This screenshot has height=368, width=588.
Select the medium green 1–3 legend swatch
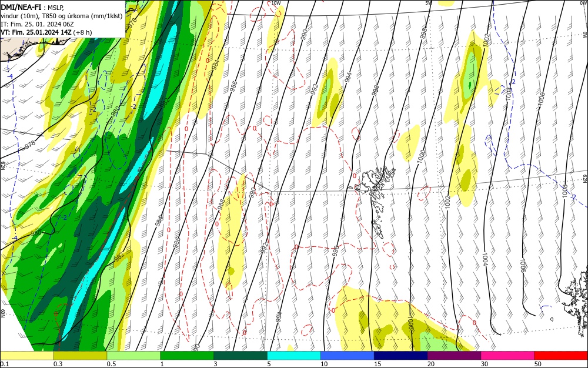[x=187, y=356]
